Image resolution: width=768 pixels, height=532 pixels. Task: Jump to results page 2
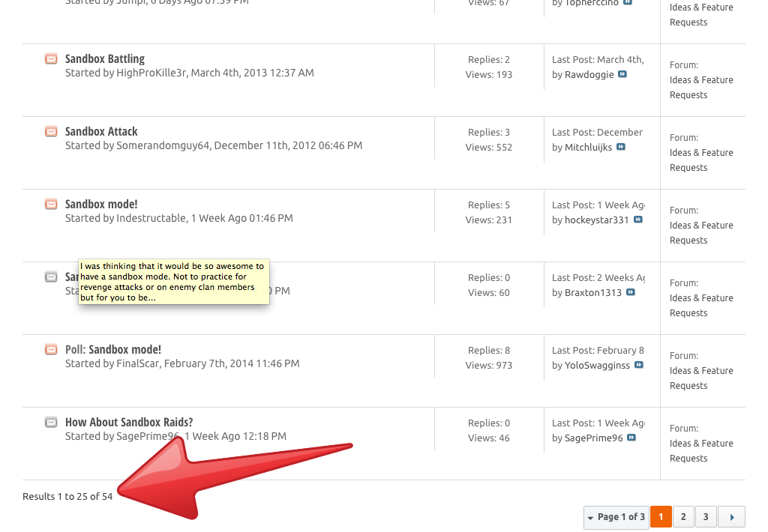[x=683, y=517]
